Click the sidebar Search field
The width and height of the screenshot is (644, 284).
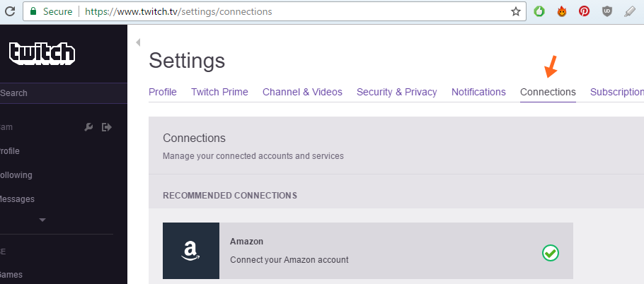(64, 93)
